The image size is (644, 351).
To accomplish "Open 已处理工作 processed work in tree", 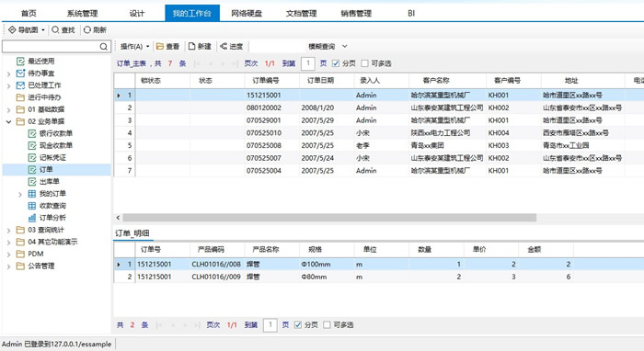I will pos(44,85).
